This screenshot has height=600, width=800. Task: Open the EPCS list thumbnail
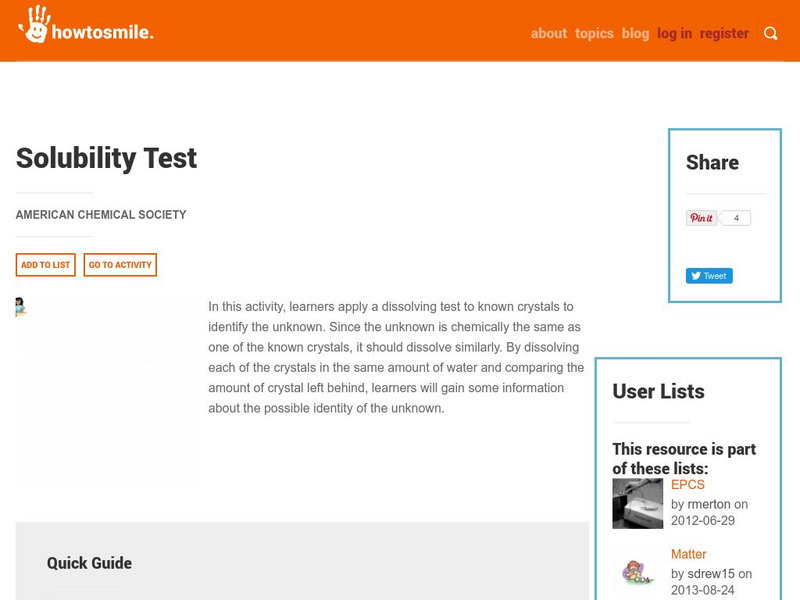tap(637, 503)
